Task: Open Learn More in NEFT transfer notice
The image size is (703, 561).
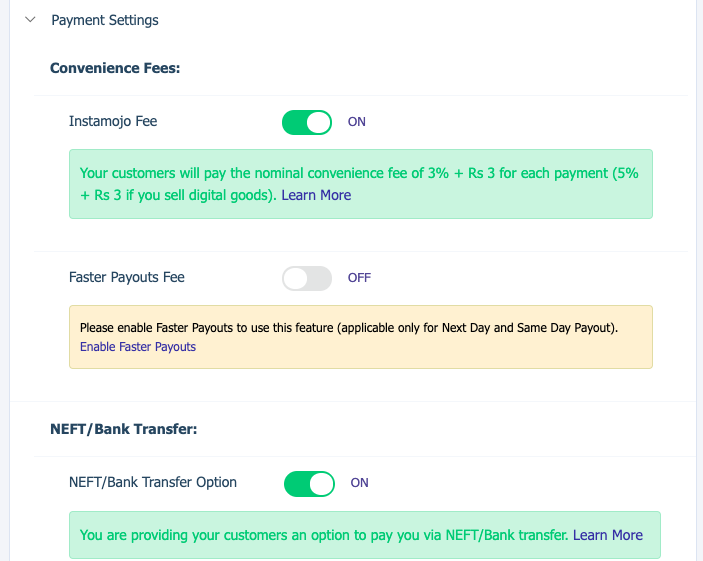Action: (608, 535)
